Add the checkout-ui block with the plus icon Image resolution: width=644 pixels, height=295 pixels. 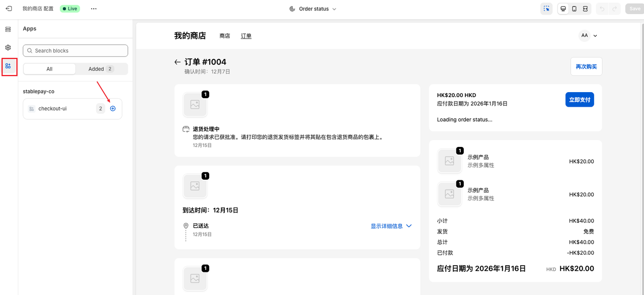(112, 108)
